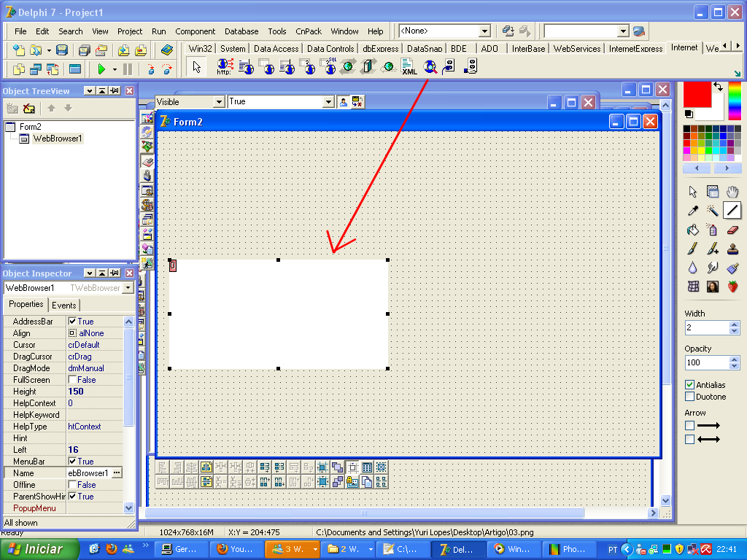Click delete item icon in Object TreeView
747x560 pixels.
pyautogui.click(x=29, y=109)
